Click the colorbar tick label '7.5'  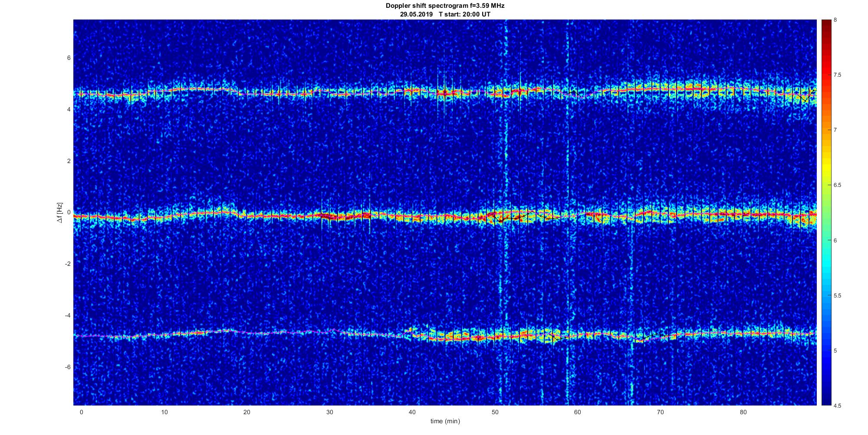pyautogui.click(x=837, y=75)
